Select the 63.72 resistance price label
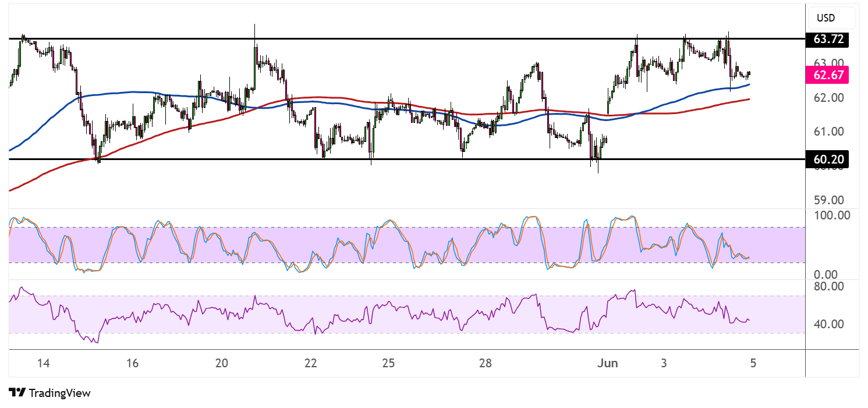Image resolution: width=868 pixels, height=408 pixels. [827, 40]
